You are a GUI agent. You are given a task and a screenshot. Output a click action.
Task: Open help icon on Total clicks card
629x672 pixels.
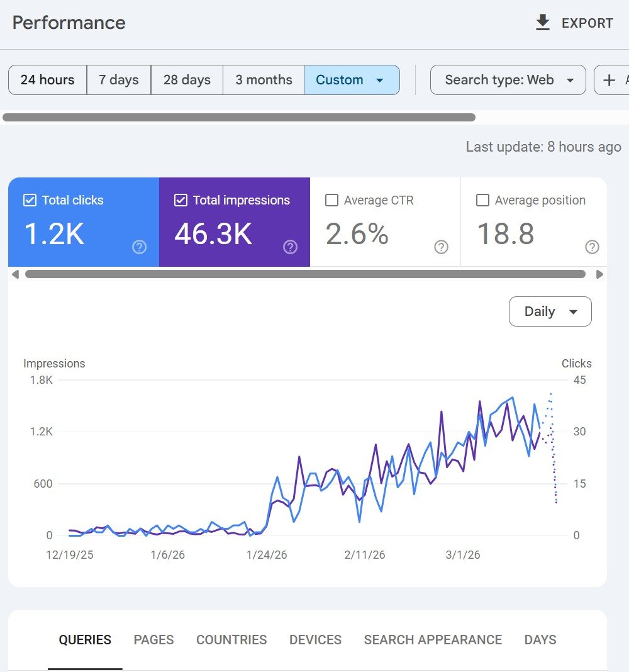pyautogui.click(x=139, y=247)
